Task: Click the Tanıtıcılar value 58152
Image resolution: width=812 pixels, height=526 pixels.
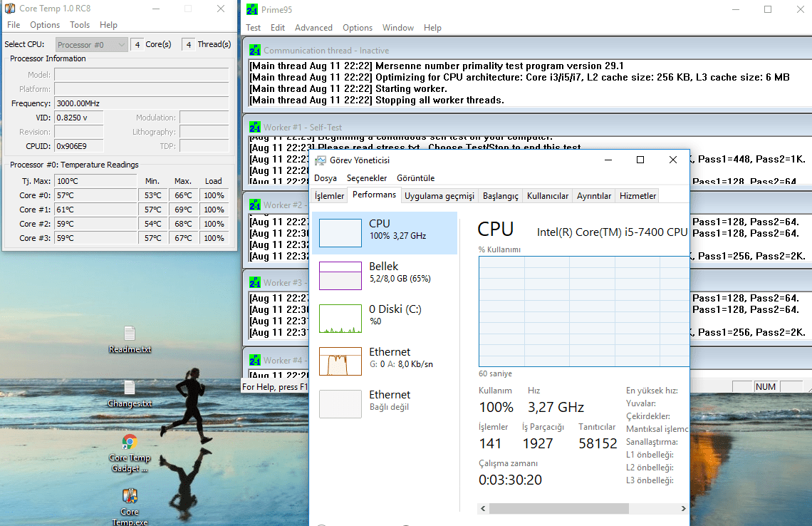Action: (598, 443)
